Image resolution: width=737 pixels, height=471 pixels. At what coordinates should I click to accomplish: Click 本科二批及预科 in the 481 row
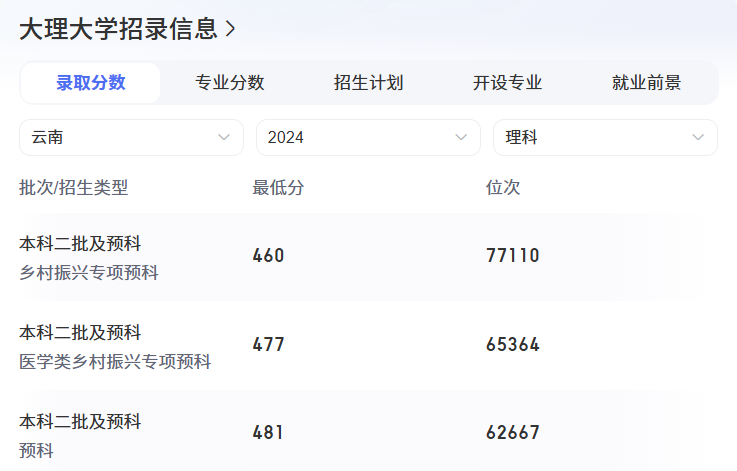(x=80, y=421)
